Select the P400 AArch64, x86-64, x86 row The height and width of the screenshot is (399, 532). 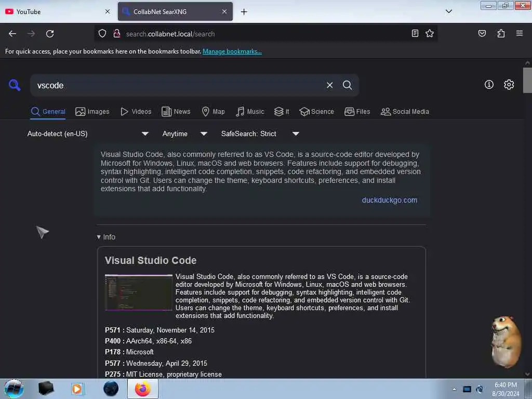pos(148,341)
